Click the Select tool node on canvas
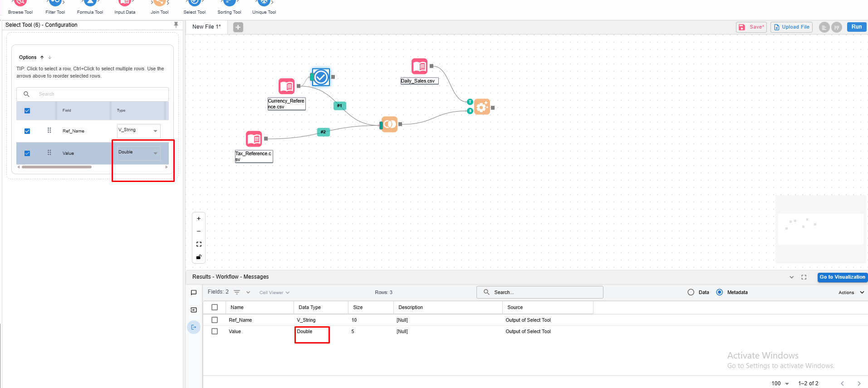Screen dimensions: 868x388 coord(321,77)
